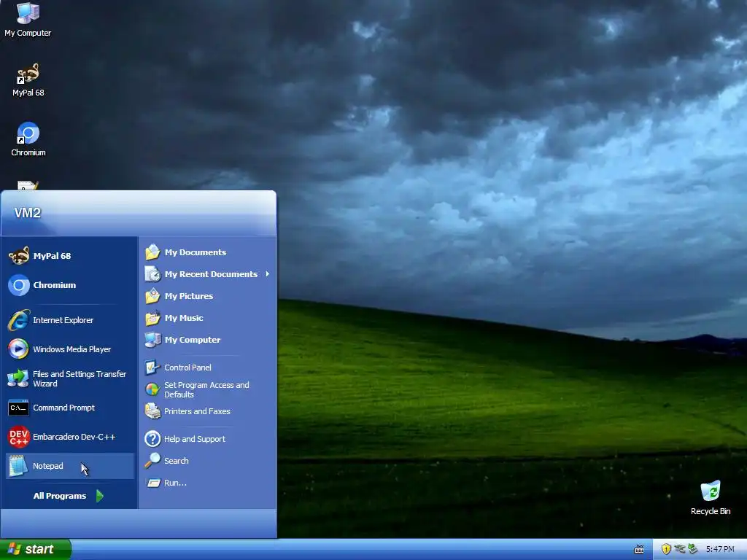Open Set Program Access and Defaults

pyautogui.click(x=208, y=389)
